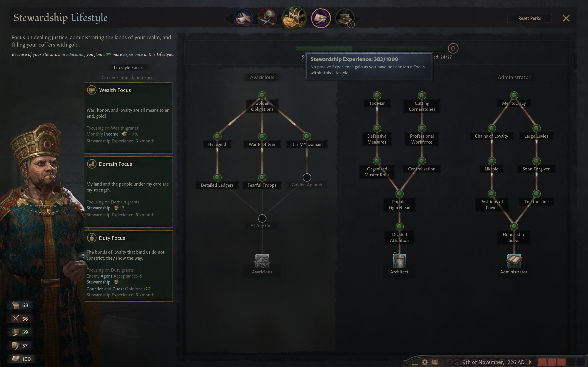The height and width of the screenshot is (367, 588).
Task: Open the Diplomacy lifestyle scroll icon
Action: (243, 18)
